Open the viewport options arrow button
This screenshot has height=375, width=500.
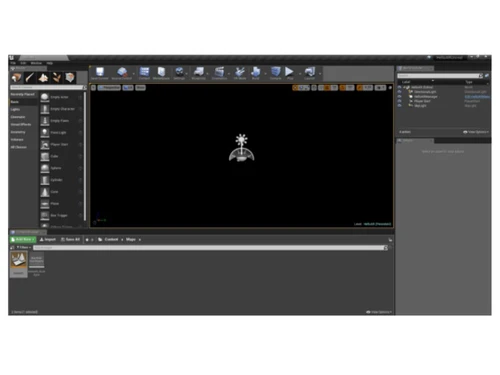click(93, 88)
